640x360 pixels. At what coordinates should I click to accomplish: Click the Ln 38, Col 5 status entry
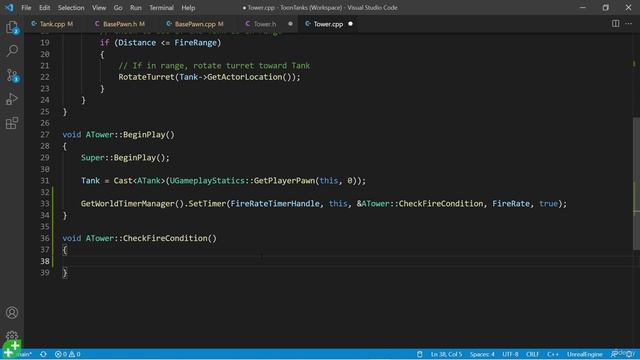click(446, 354)
